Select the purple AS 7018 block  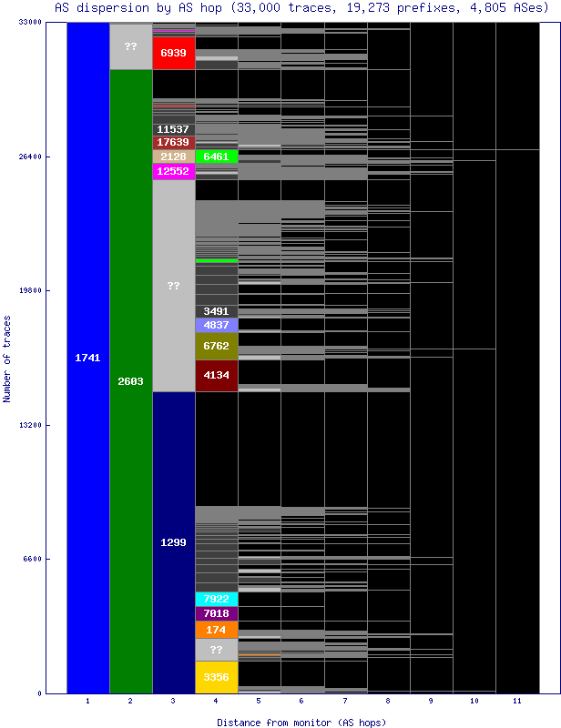tap(216, 613)
